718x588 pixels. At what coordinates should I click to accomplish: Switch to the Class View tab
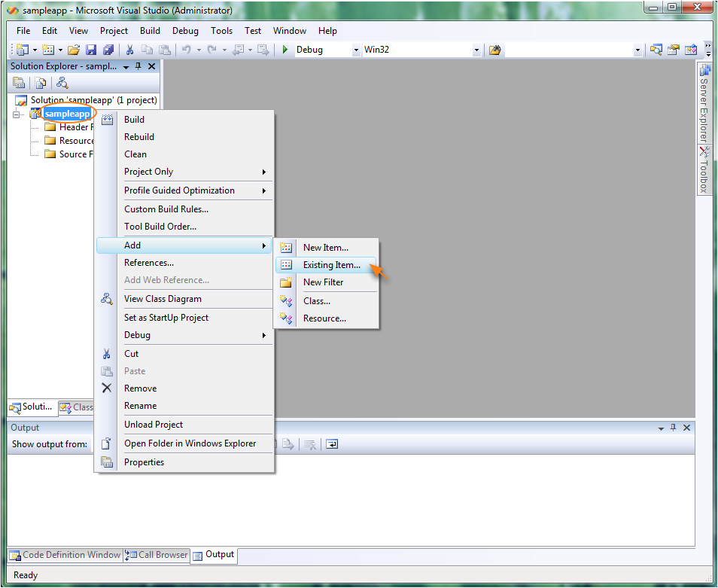point(77,407)
